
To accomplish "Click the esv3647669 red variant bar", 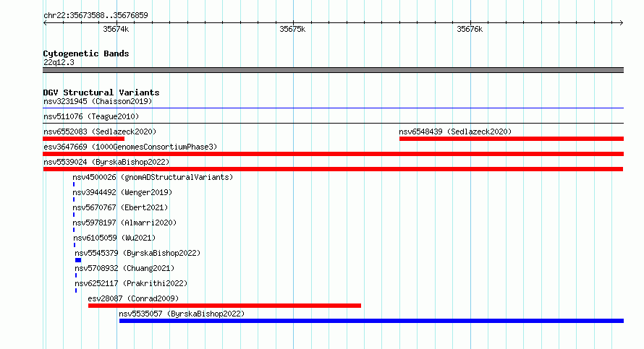I will point(334,154).
